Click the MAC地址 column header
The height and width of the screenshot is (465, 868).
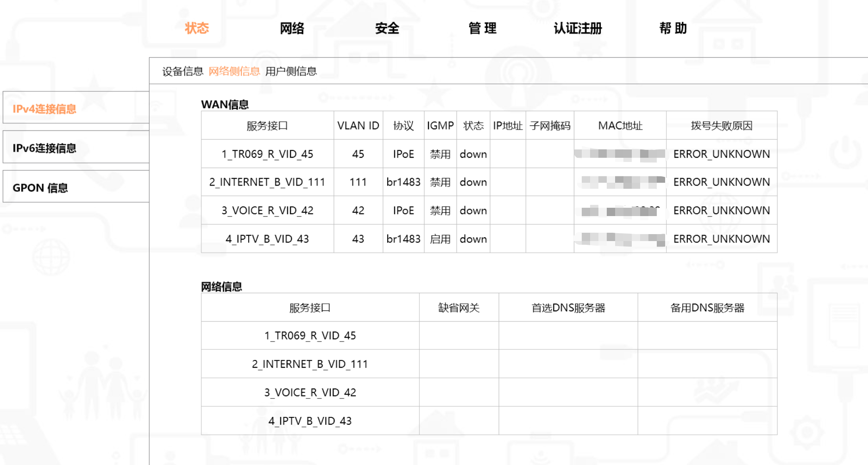click(620, 126)
